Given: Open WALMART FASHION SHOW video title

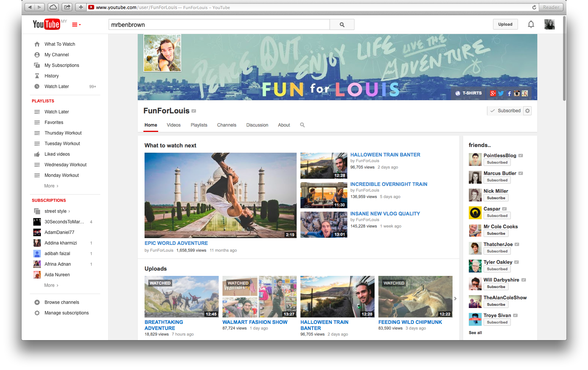Looking at the screenshot, I should coord(255,322).
